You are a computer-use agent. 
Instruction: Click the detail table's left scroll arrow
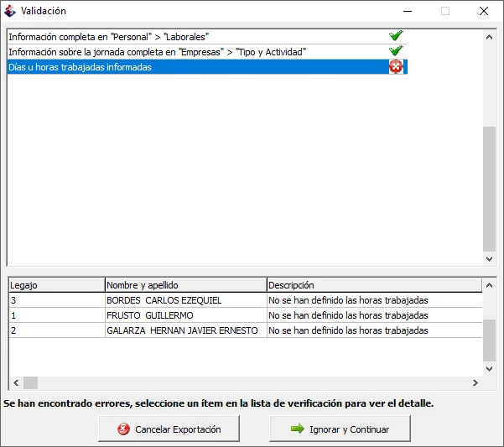(x=16, y=382)
